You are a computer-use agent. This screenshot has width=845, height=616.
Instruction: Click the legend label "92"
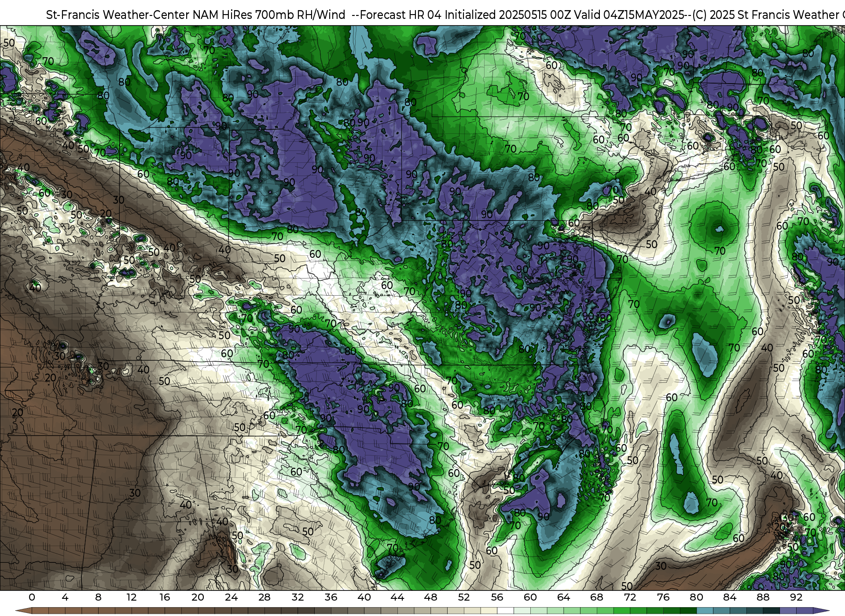796,597
